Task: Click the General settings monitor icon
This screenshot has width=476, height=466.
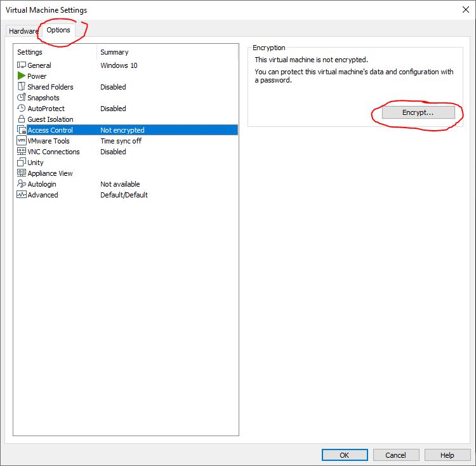Action: 21,65
